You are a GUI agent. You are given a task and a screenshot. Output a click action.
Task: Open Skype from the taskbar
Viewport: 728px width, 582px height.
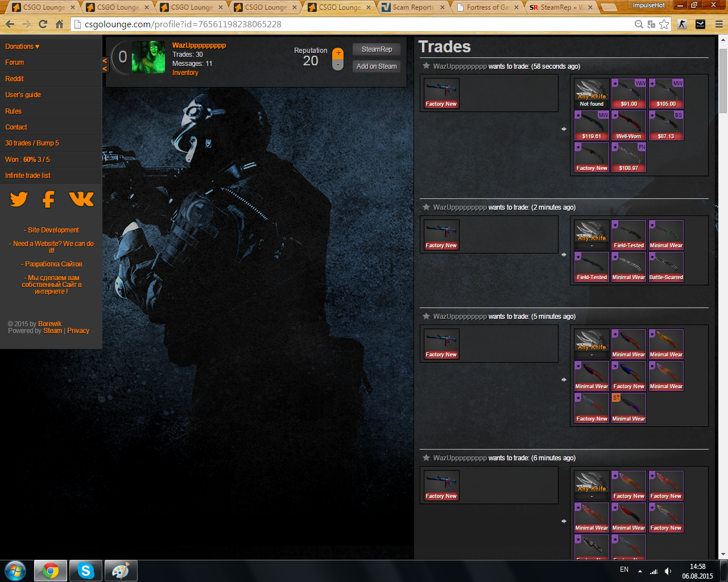tap(86, 571)
